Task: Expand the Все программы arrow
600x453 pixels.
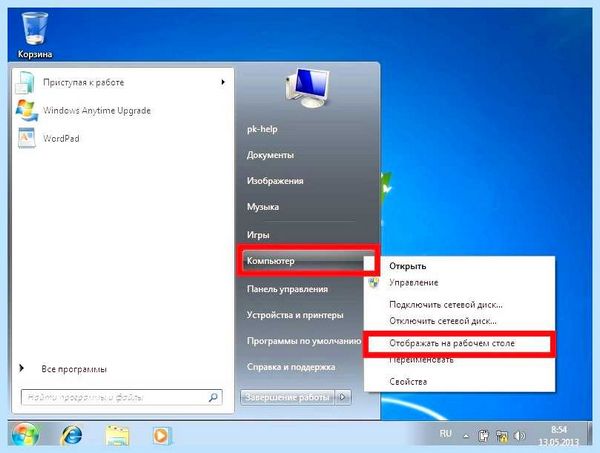Action: tap(22, 368)
